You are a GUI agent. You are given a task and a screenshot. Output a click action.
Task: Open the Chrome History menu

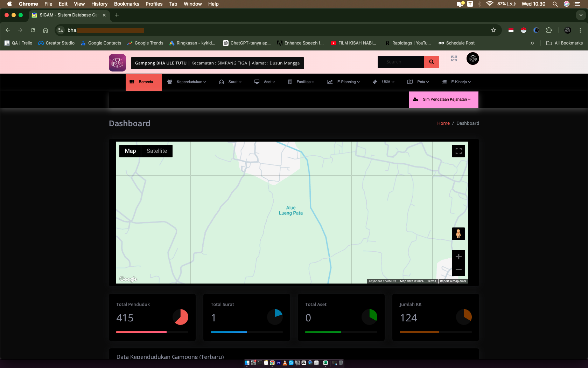point(99,4)
